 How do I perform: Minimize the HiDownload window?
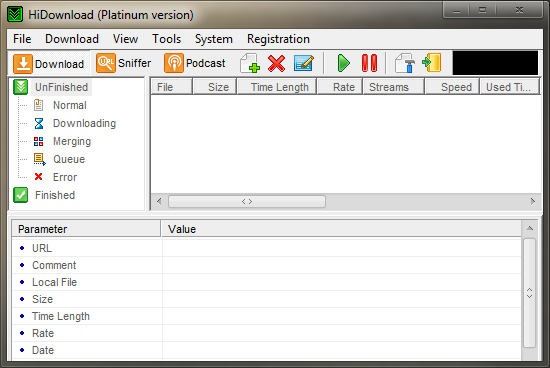click(457, 10)
